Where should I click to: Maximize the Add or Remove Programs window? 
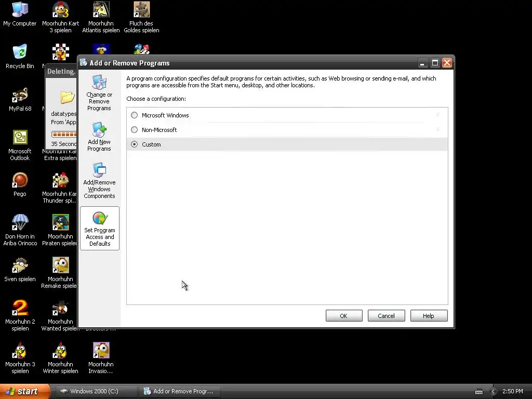coord(435,63)
